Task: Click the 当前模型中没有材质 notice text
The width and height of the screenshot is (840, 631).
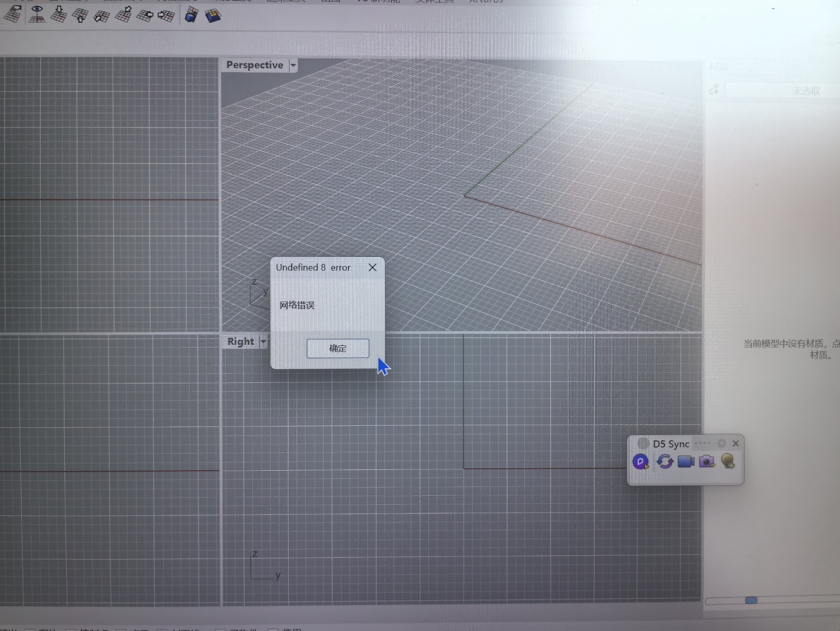Action: [791, 349]
